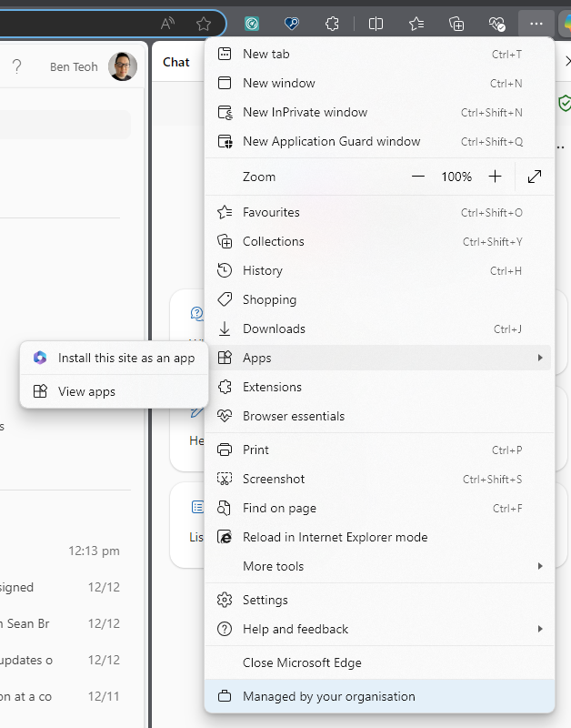Screen dimensions: 571x728
Task: Open New Application Guard window
Action: point(379,141)
